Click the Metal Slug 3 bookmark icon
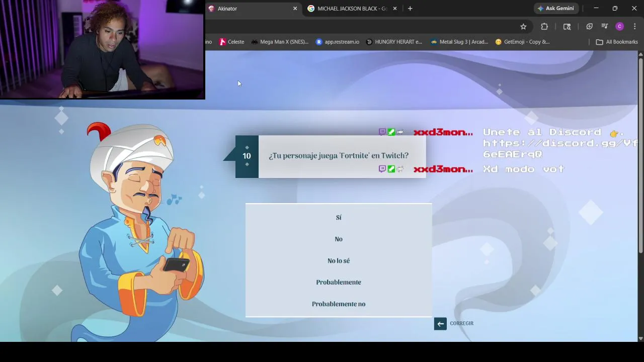Image resolution: width=644 pixels, height=362 pixels. pyautogui.click(x=434, y=42)
